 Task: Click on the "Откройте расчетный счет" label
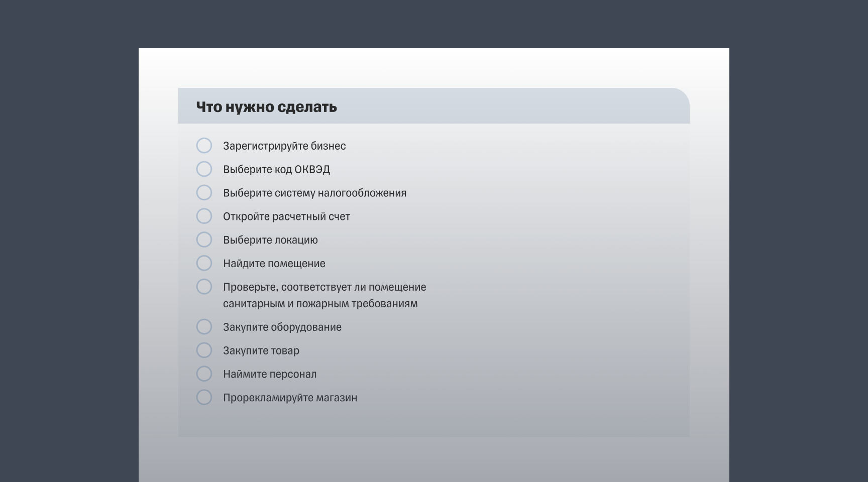286,217
